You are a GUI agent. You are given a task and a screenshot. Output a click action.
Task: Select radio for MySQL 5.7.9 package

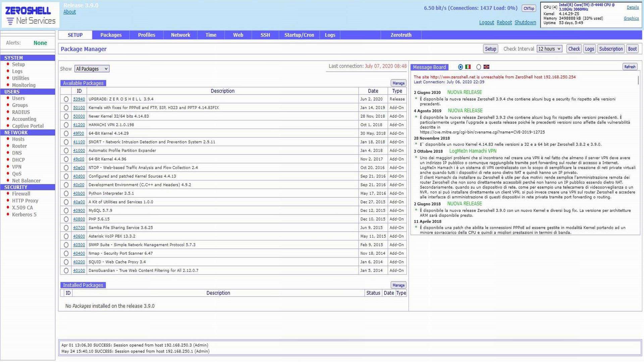(x=66, y=211)
